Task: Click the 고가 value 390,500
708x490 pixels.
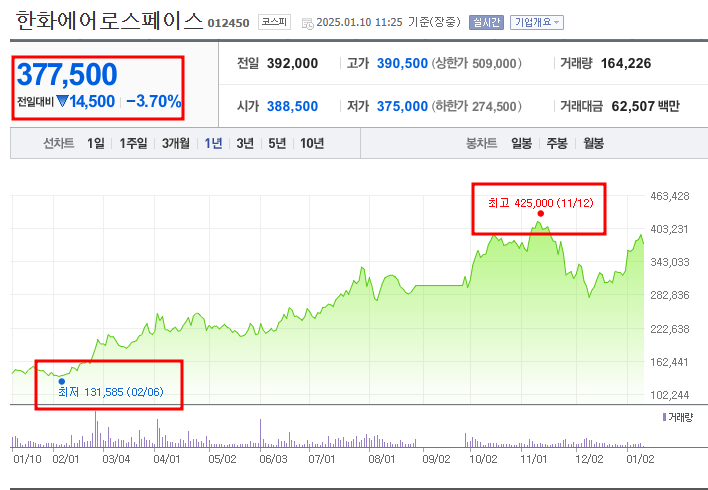Action: tap(402, 64)
